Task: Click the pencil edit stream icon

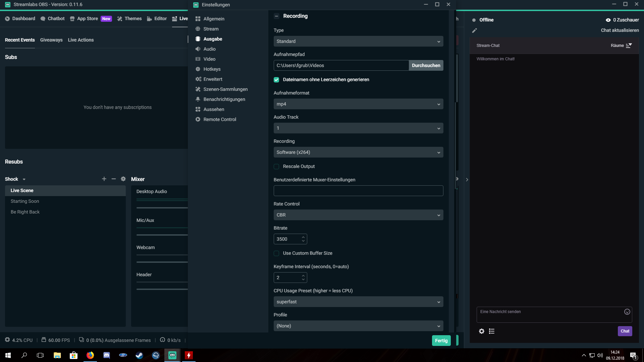Action: point(474,31)
